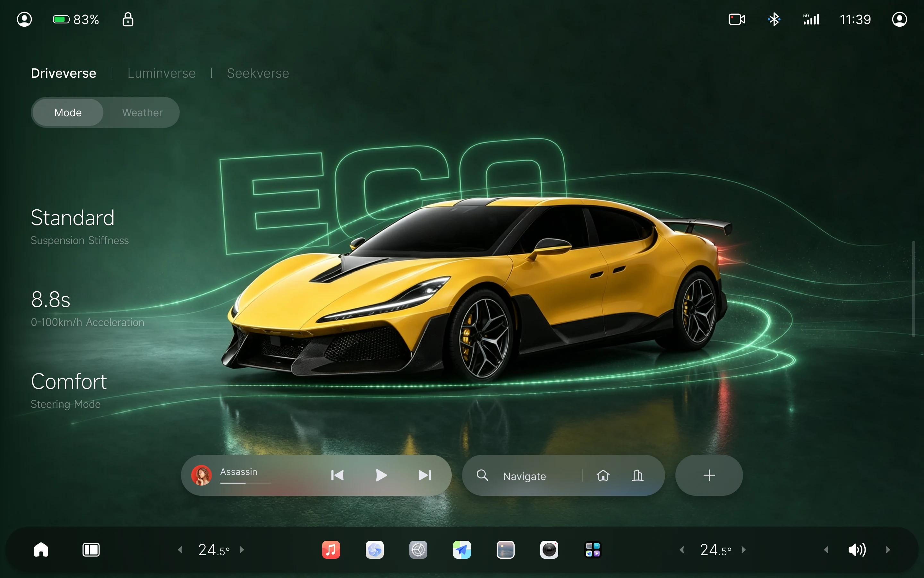Tap the door lock icon
Screen dimensions: 924x578
(128, 19)
